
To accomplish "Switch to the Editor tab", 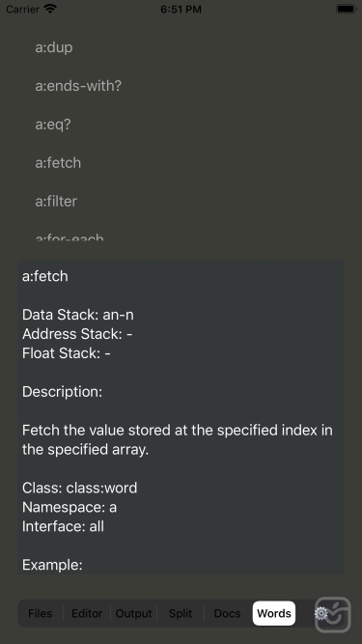I will (x=87, y=613).
